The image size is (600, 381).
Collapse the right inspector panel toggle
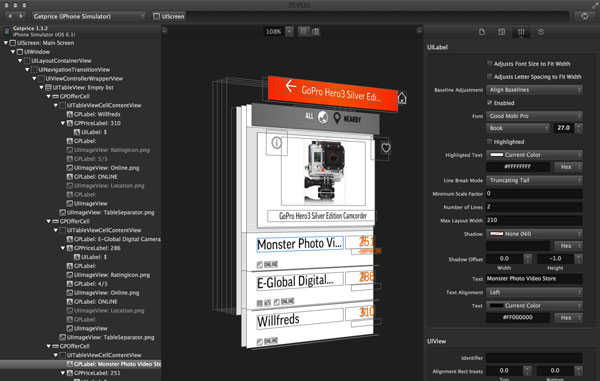click(x=419, y=30)
